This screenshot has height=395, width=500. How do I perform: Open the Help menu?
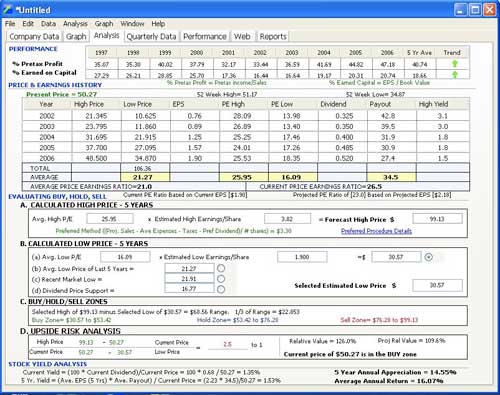158,24
